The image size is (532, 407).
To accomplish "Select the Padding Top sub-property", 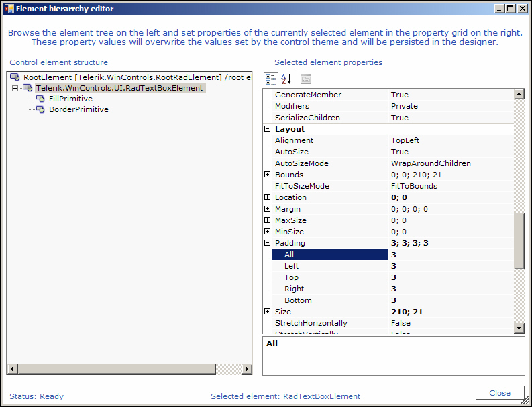I will pyautogui.click(x=393, y=277).
